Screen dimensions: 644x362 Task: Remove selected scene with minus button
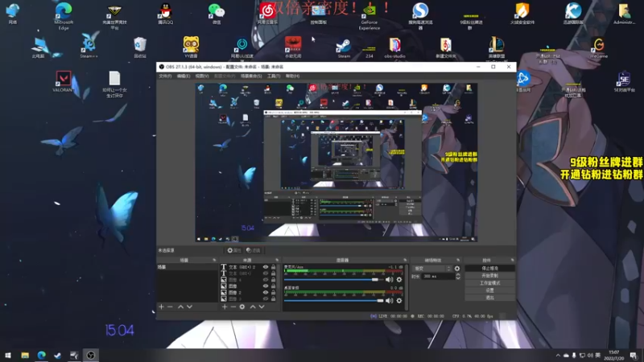(x=170, y=306)
